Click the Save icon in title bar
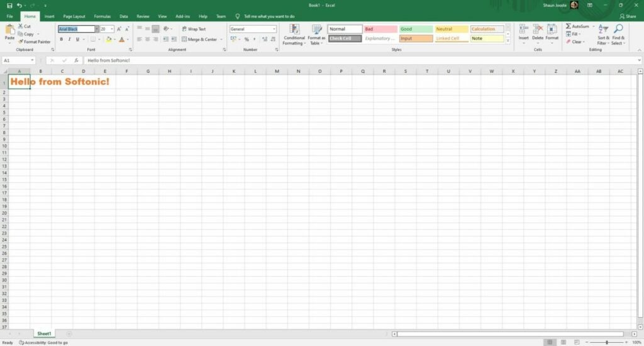The image size is (644, 346). coord(9,5)
